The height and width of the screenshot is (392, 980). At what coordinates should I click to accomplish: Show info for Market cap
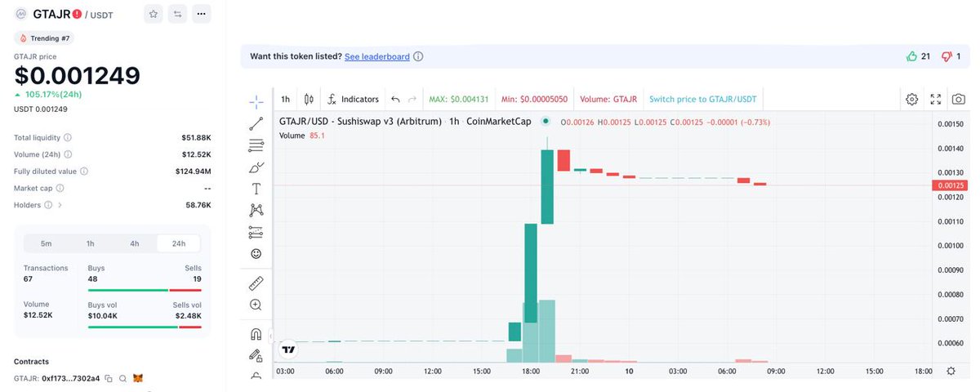coord(60,188)
